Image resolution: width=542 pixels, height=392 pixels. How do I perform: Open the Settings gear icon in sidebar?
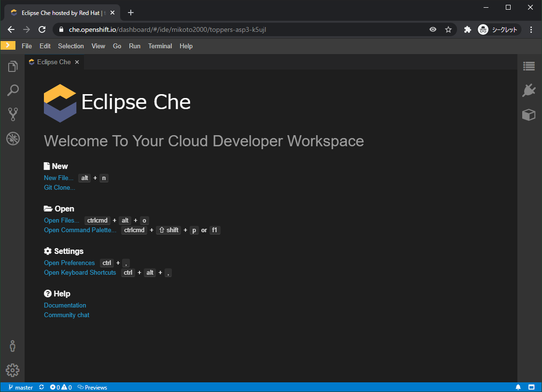coord(13,370)
